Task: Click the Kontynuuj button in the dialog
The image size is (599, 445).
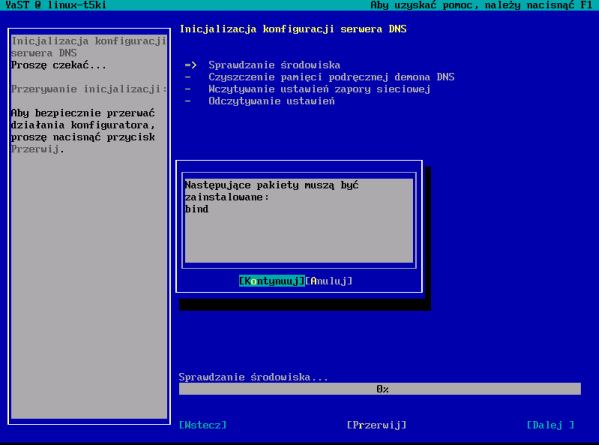Action: (272, 281)
